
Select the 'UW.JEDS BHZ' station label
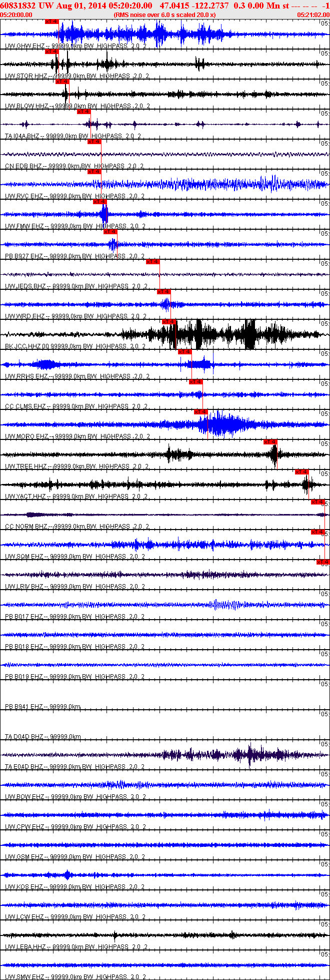point(25,286)
